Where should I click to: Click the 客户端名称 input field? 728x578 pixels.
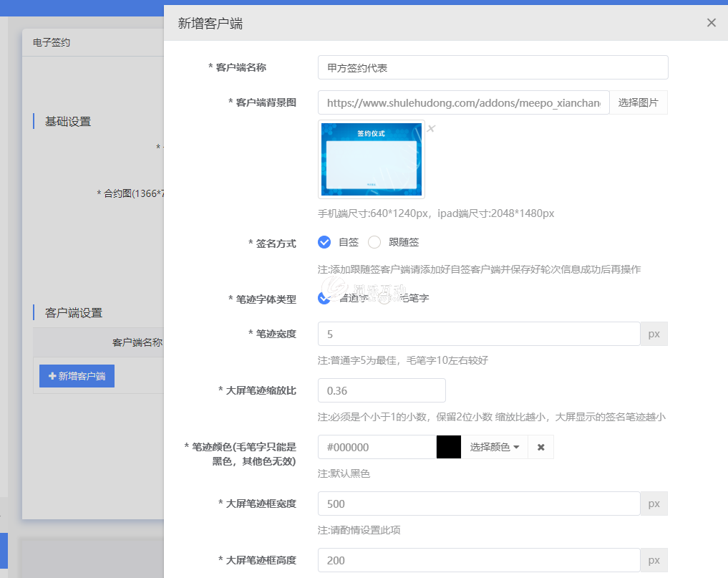coord(492,67)
